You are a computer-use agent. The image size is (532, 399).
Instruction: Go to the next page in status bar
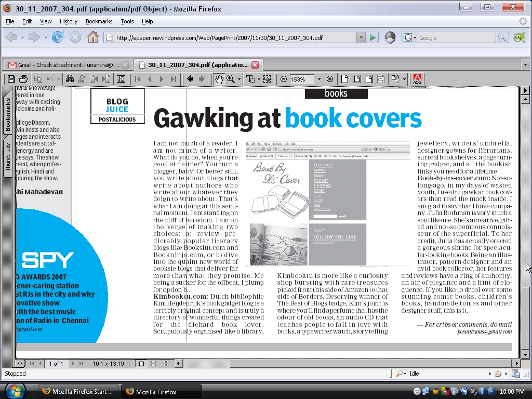coord(73,364)
